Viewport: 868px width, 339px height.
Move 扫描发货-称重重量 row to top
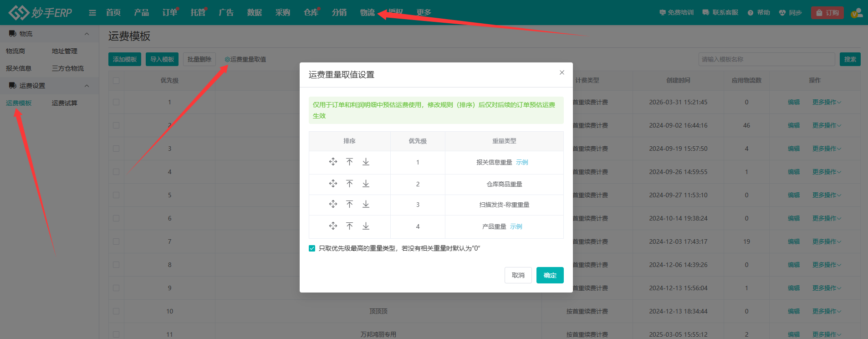coord(350,204)
